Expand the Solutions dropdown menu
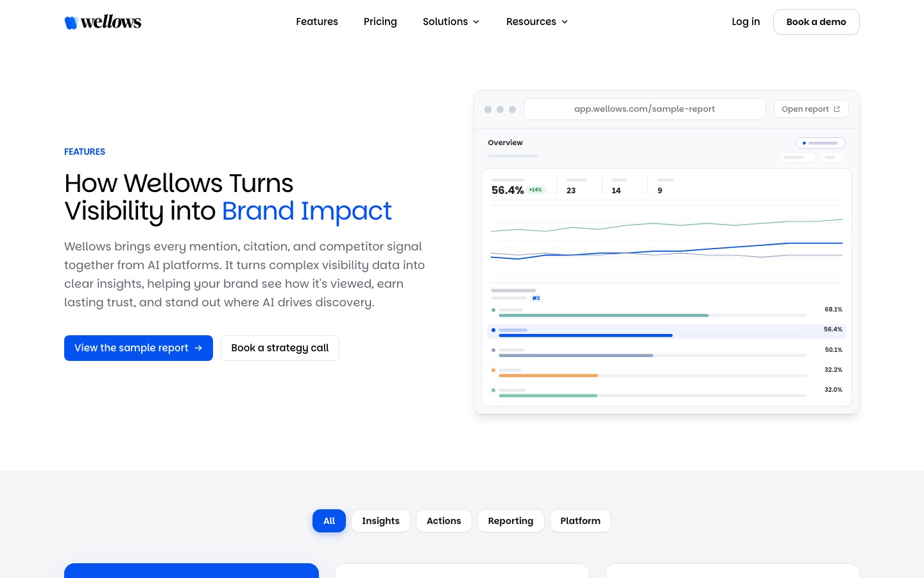The width and height of the screenshot is (924, 578). 451,22
